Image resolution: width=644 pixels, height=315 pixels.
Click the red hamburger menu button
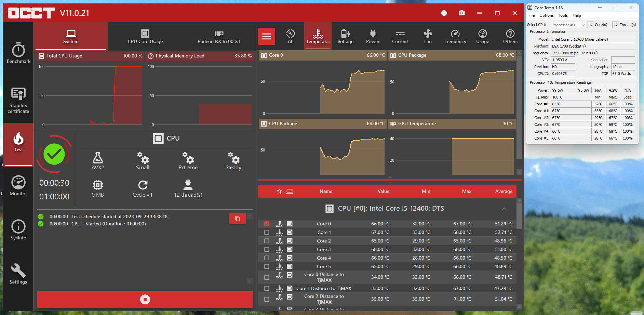click(x=267, y=36)
